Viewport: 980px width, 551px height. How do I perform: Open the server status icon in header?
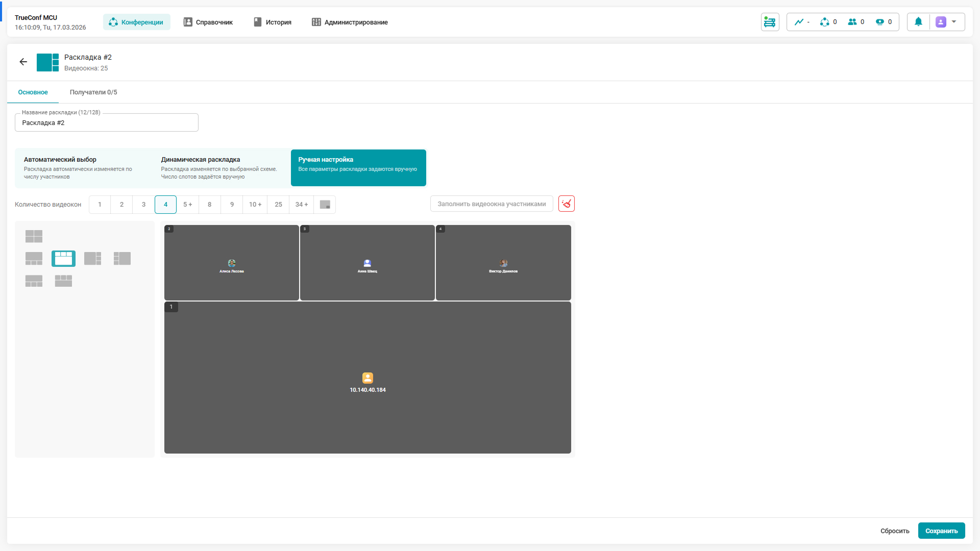point(770,22)
